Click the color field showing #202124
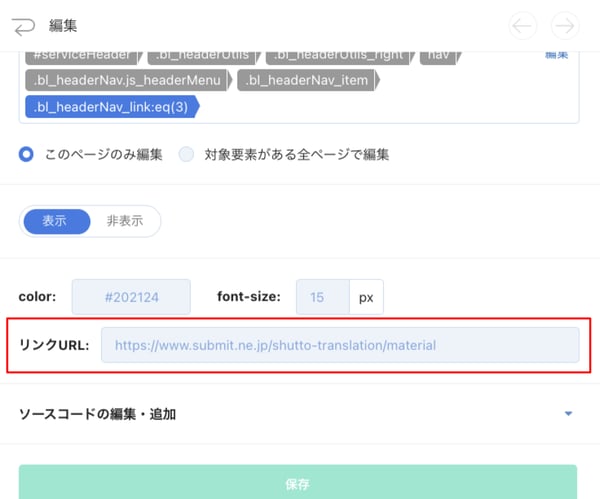 tap(131, 297)
